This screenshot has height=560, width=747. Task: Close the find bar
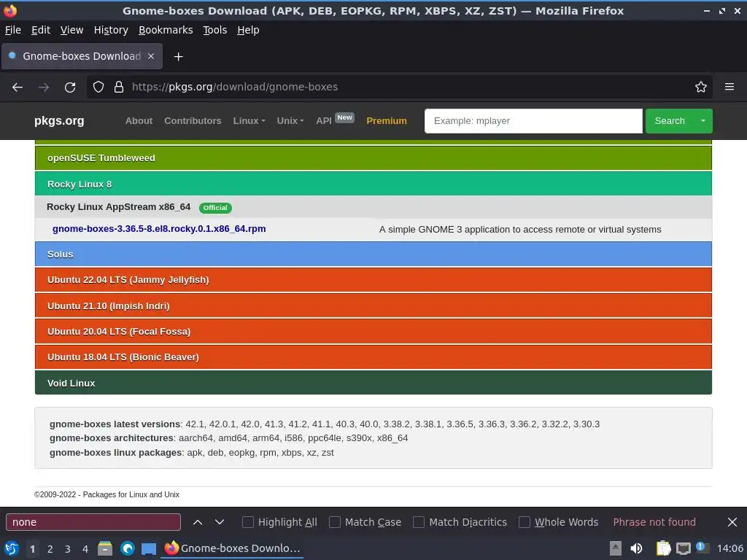coord(732,522)
